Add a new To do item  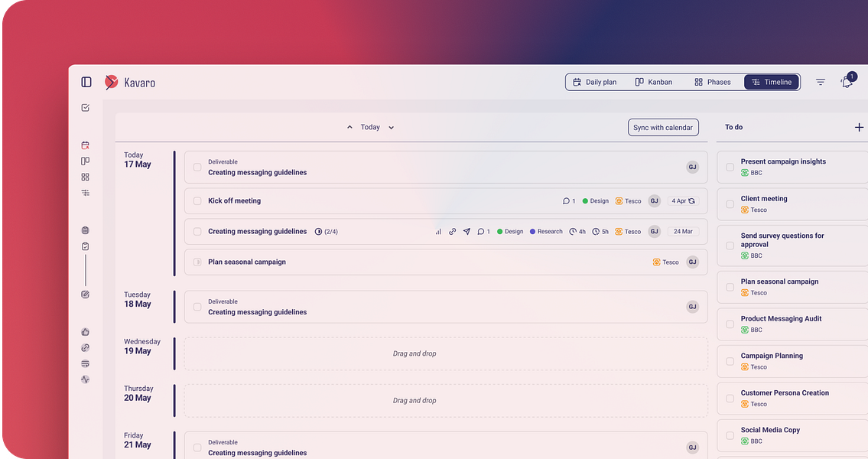click(x=859, y=127)
